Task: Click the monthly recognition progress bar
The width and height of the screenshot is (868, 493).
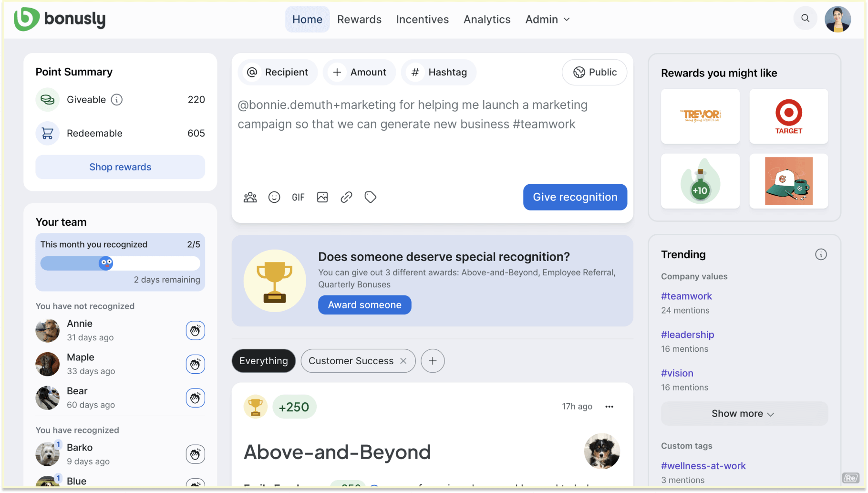Action: click(x=120, y=263)
